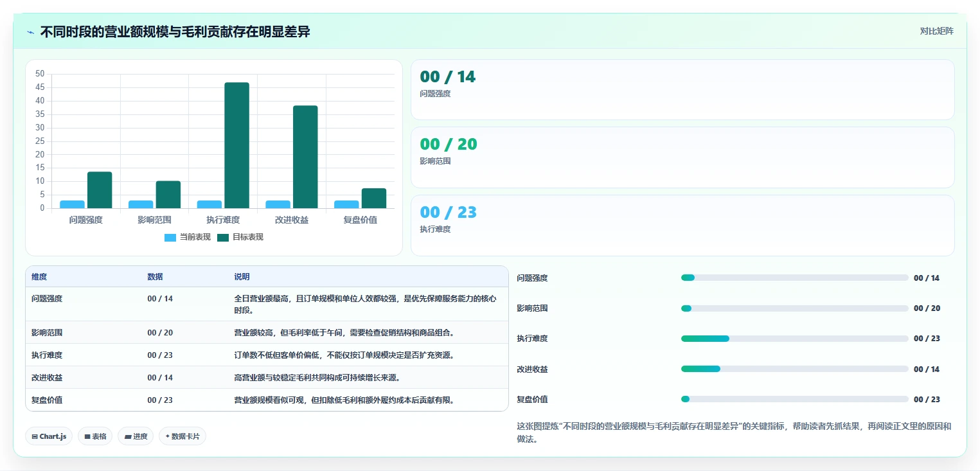This screenshot has width=980, height=471.
Task: Click the 执行难度 label on the chart x-axis
Action: pyautogui.click(x=223, y=220)
